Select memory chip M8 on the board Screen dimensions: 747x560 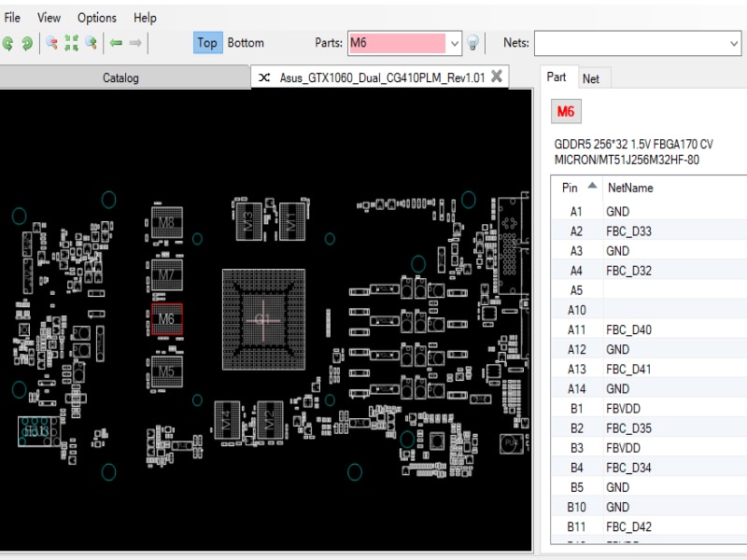click(166, 222)
